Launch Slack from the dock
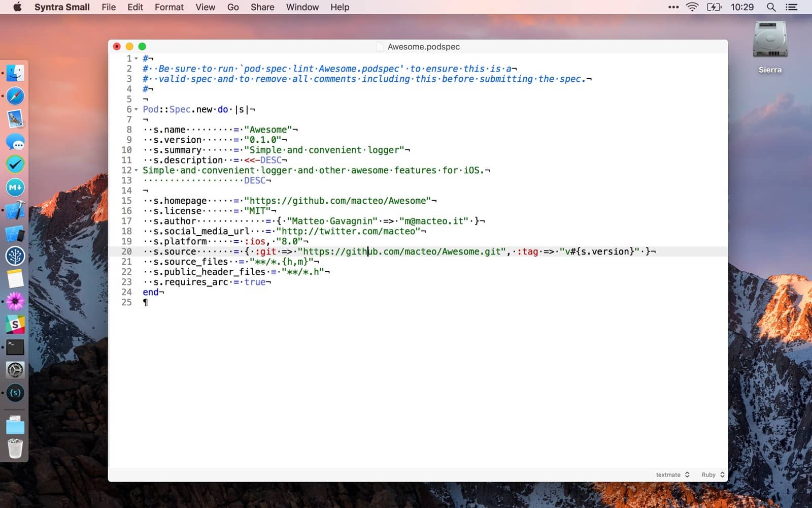 click(15, 324)
